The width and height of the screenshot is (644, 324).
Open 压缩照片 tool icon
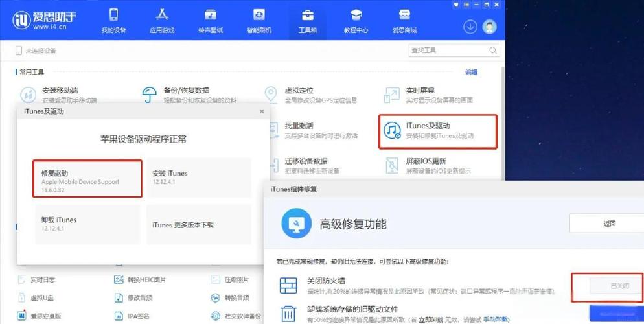[x=216, y=280]
